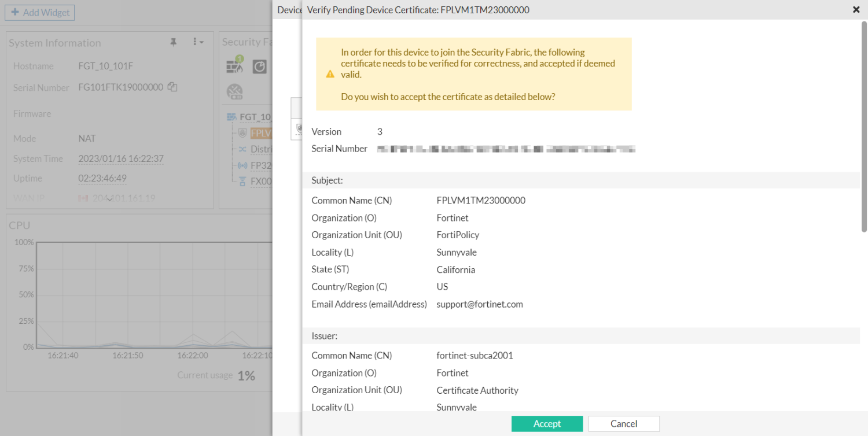Click the grayed-out automation icon in Security Fabric
Screen dimensions: 868x436
[235, 91]
